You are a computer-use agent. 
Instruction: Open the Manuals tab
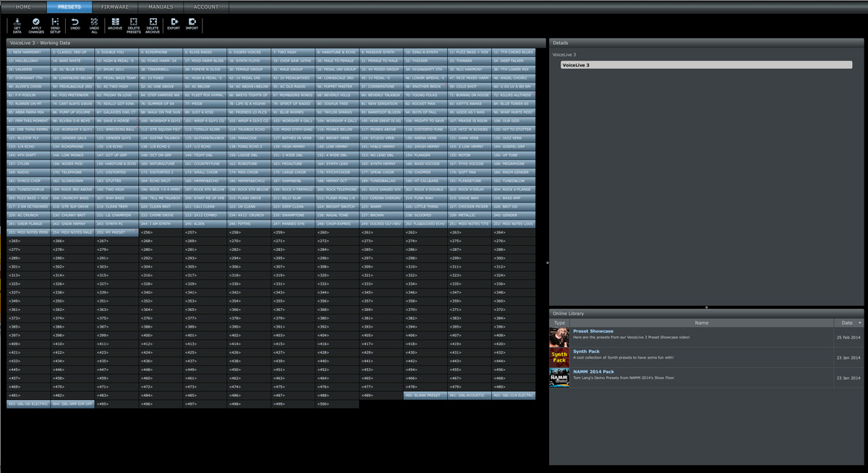pos(161,7)
